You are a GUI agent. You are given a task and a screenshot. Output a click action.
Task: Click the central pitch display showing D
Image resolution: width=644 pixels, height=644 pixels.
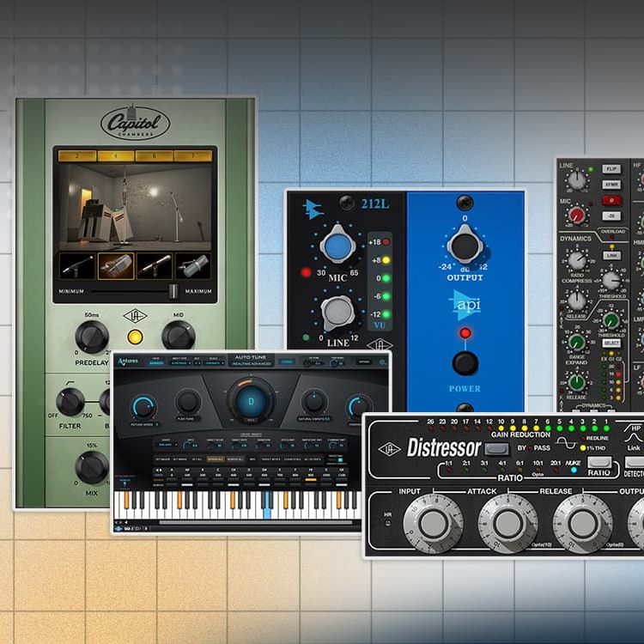pyautogui.click(x=251, y=401)
